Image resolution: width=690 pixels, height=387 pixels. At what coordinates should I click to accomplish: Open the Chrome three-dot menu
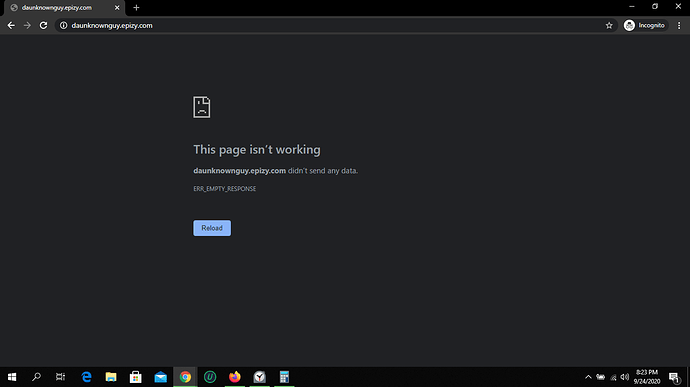(679, 26)
